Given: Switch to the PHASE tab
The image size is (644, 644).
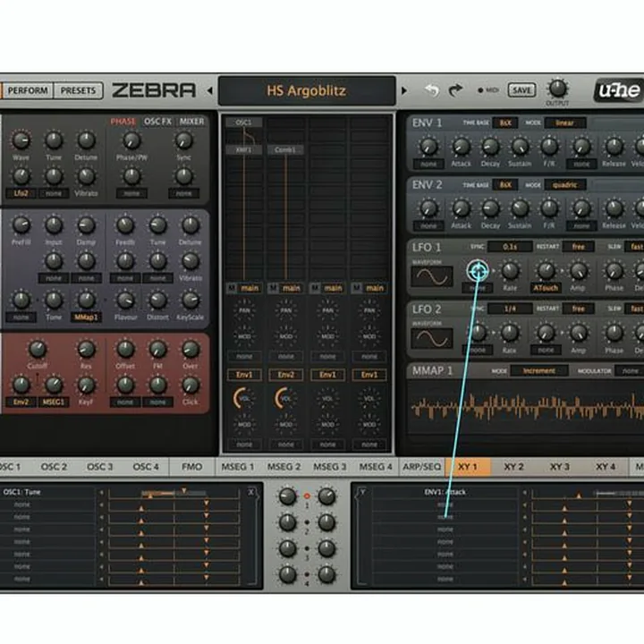Looking at the screenshot, I should (123, 122).
